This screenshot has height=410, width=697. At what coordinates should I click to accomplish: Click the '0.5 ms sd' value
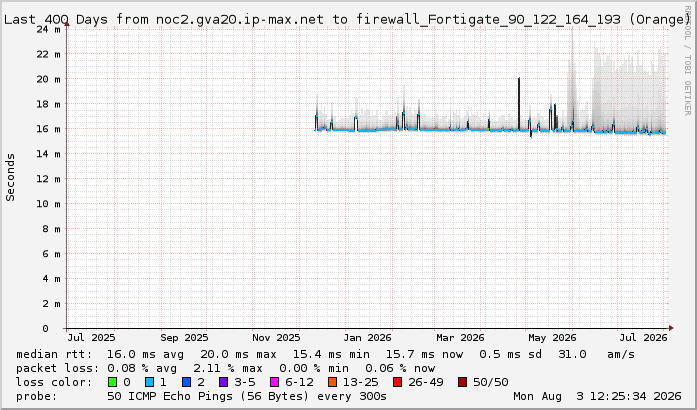[x=511, y=354]
